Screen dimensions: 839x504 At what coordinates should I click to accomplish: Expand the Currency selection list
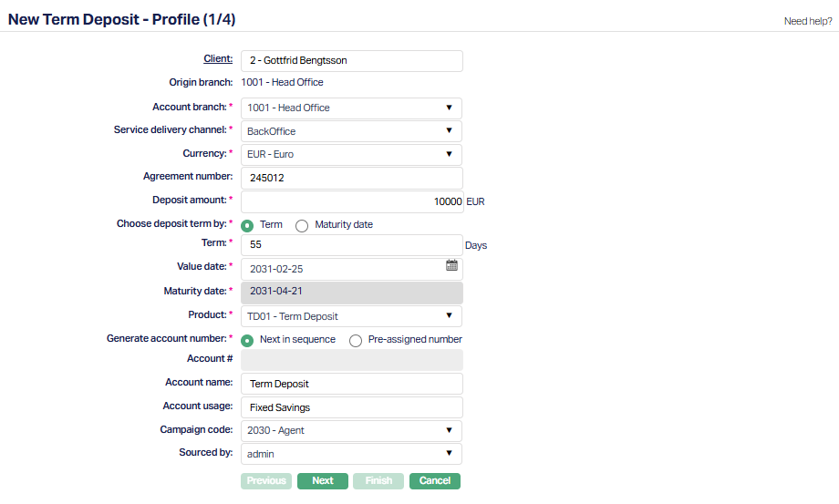[351, 154]
